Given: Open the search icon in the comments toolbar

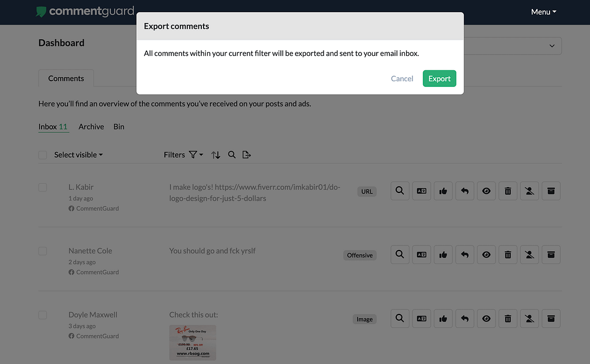Looking at the screenshot, I should [231, 154].
